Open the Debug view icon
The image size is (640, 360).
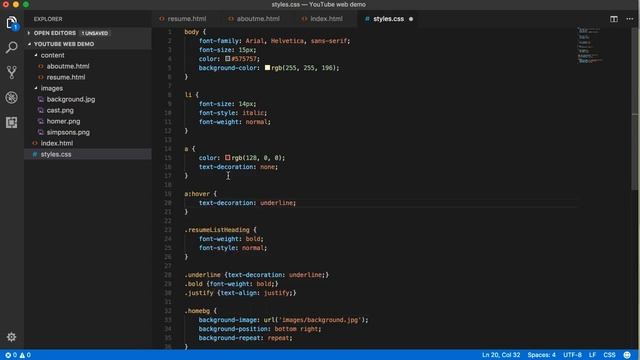pos(11,97)
